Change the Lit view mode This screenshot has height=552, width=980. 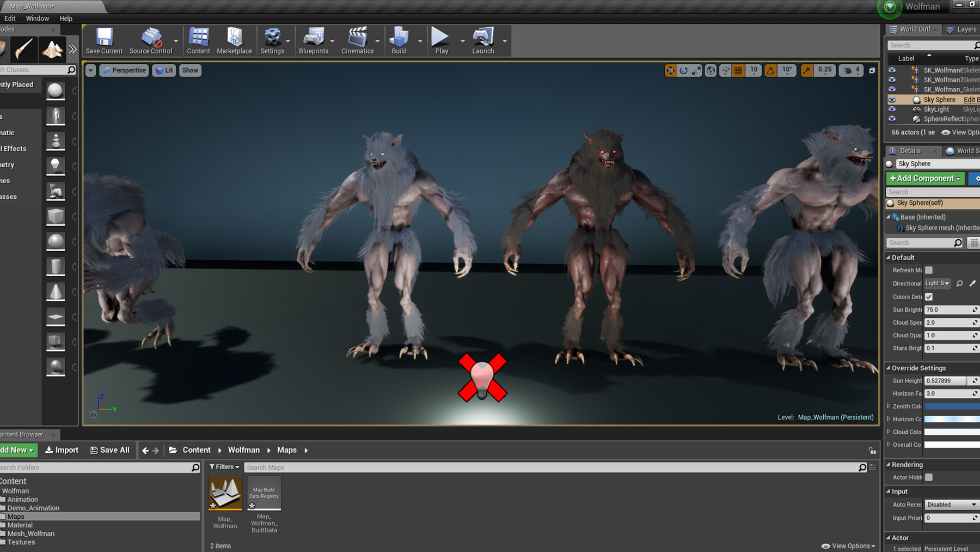[x=164, y=70]
